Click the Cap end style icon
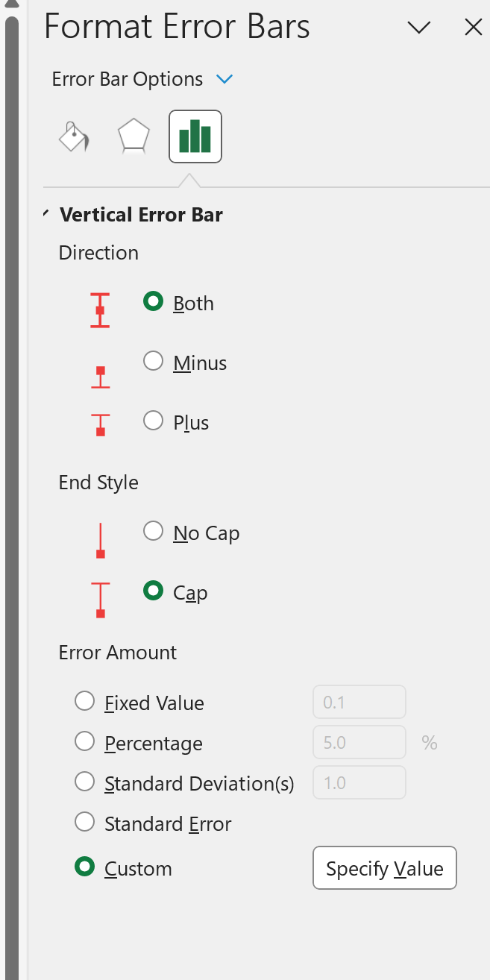The image size is (490, 980). point(100,598)
